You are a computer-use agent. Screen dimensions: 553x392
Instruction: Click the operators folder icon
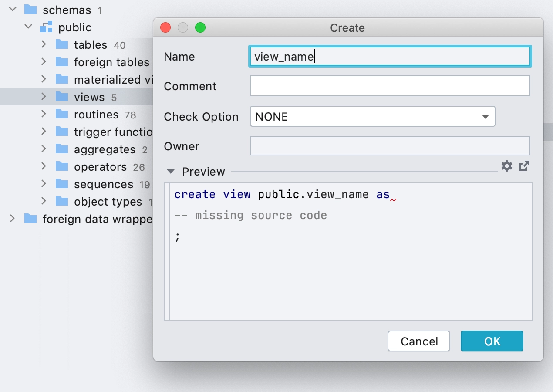coord(62,166)
